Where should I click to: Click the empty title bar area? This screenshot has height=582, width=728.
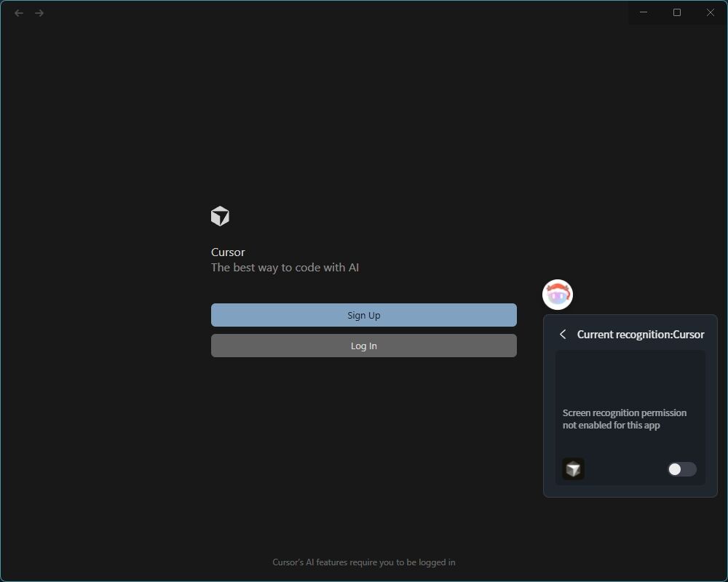point(328,13)
